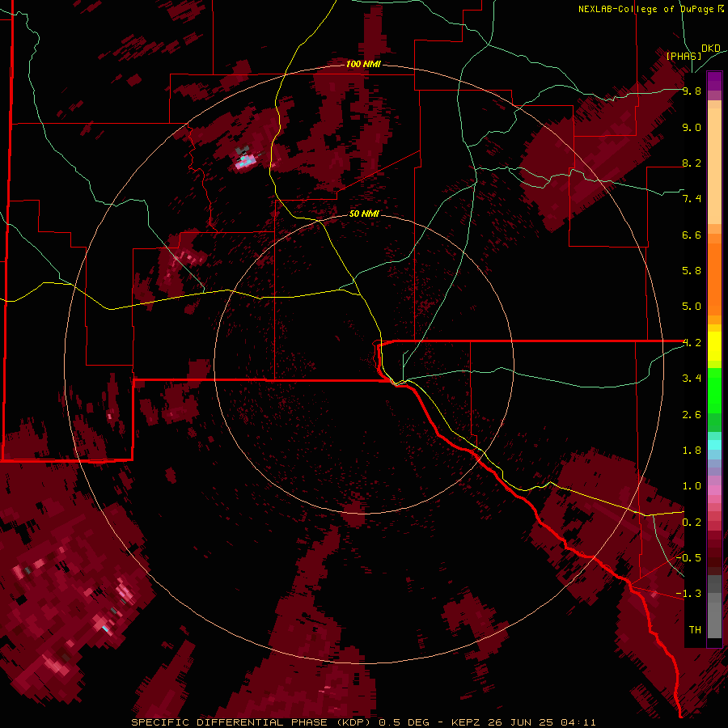Click the small cyan pixel in southwest echoes
Viewport: 728px width, 728px height.
click(106, 629)
